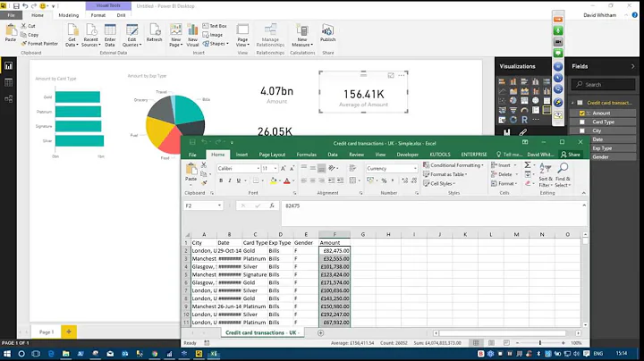The image size is (644, 361).
Task: Open the Format paint roller pane
Action: [522, 132]
